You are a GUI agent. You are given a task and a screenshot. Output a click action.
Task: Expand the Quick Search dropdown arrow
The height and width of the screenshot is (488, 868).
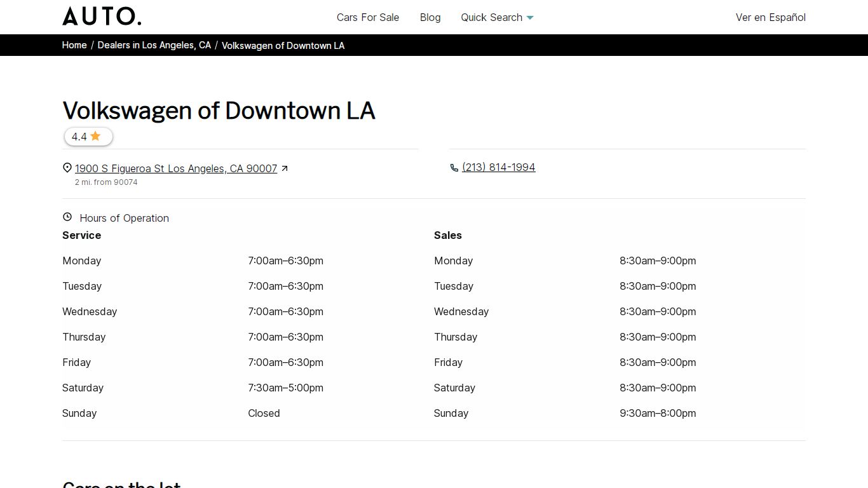(x=531, y=18)
